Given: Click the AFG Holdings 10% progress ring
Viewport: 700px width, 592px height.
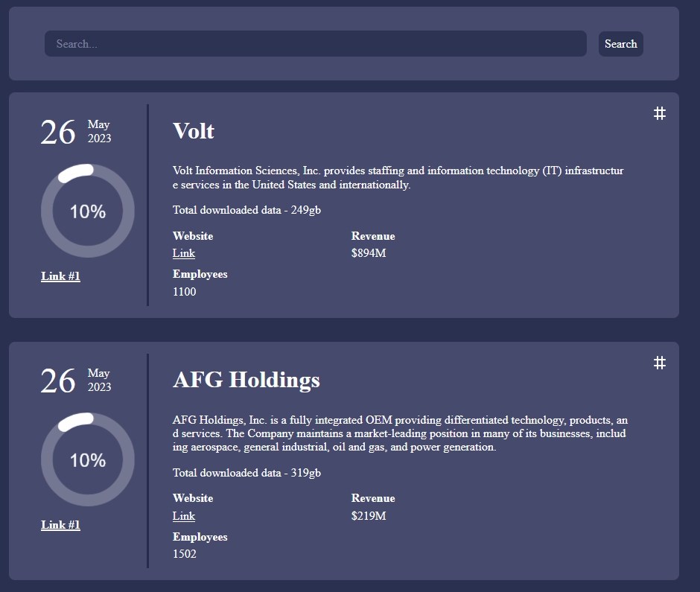Looking at the screenshot, I should (87, 460).
